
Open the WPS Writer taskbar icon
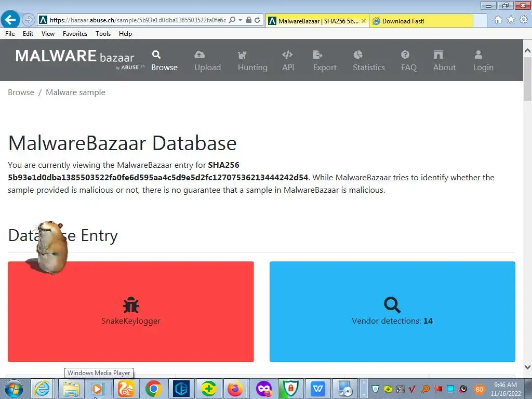[318, 389]
